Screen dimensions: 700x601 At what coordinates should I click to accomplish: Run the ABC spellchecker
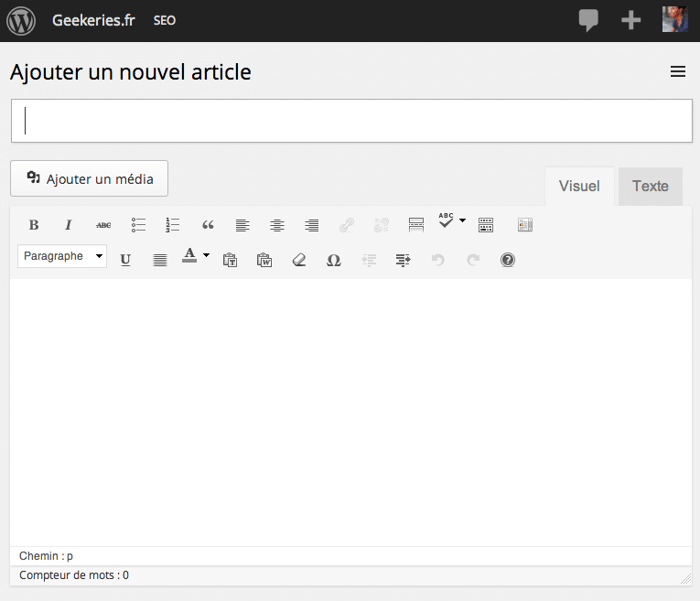(x=446, y=220)
